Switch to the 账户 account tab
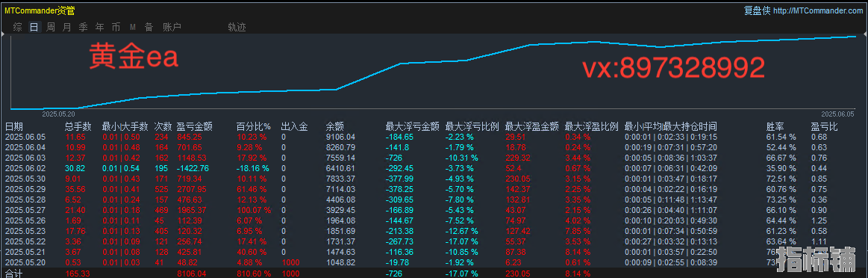This screenshot has width=868, height=278. (x=172, y=27)
